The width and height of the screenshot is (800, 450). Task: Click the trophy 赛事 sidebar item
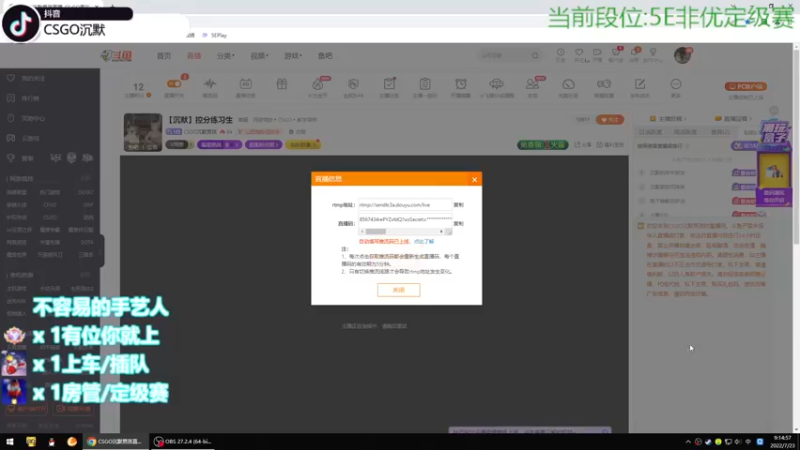pos(20,158)
